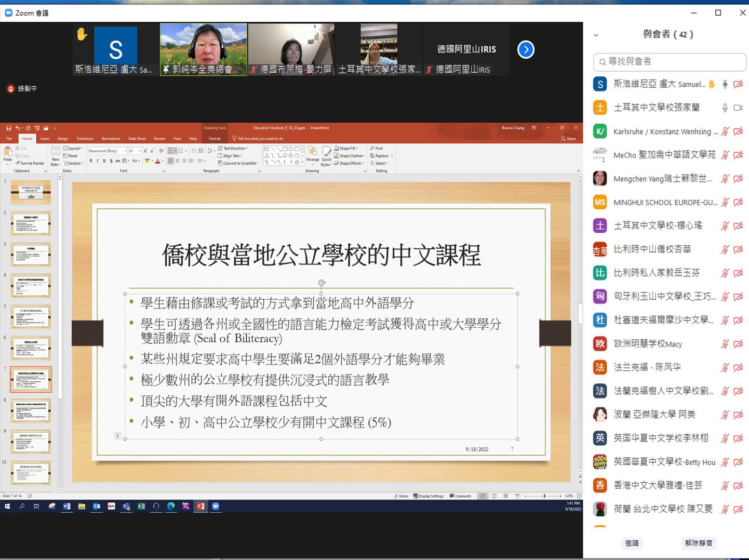Center the paragraph text

tap(177, 161)
